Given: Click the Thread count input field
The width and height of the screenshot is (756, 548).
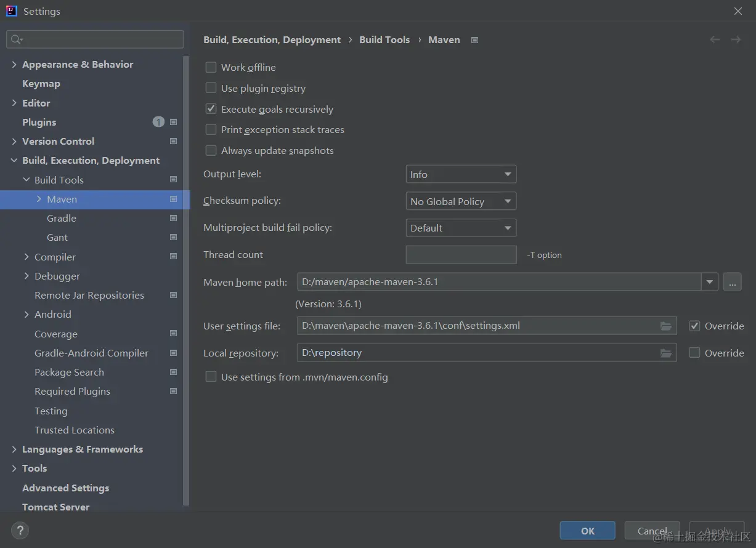Looking at the screenshot, I should pyautogui.click(x=461, y=255).
